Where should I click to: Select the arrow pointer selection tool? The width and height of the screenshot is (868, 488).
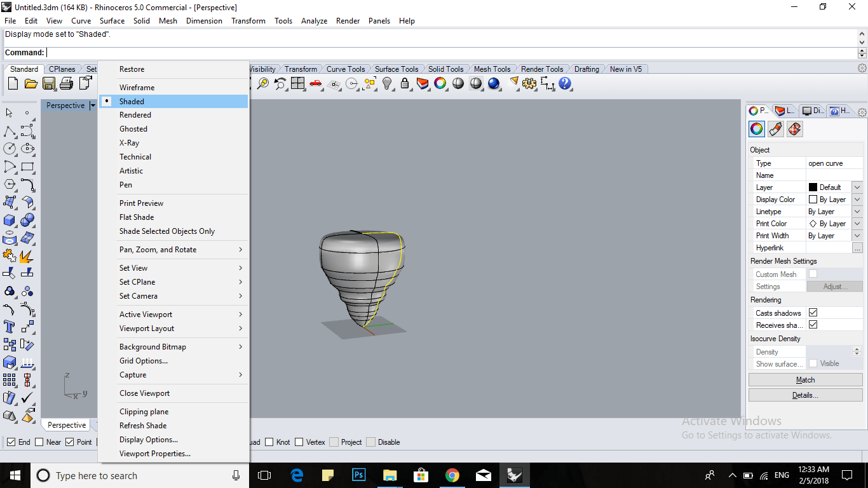click(x=10, y=113)
